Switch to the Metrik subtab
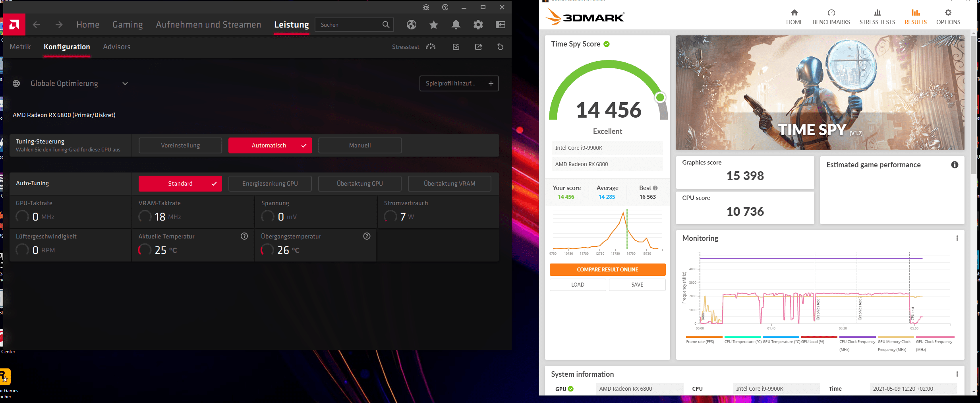The width and height of the screenshot is (980, 403). (20, 47)
